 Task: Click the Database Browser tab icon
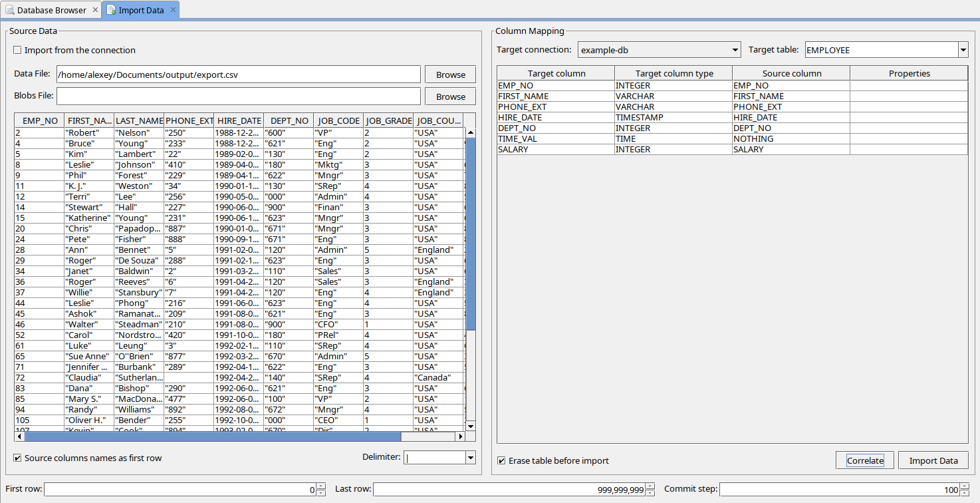click(x=9, y=10)
